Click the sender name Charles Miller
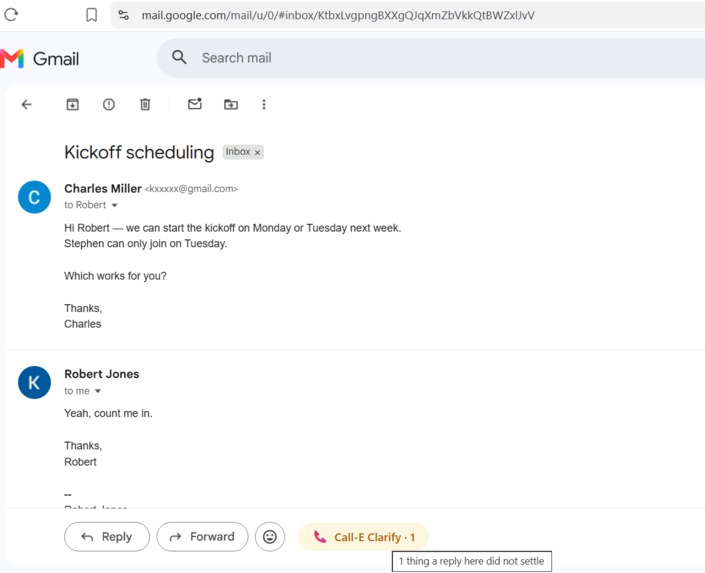The image size is (705, 573). click(103, 188)
